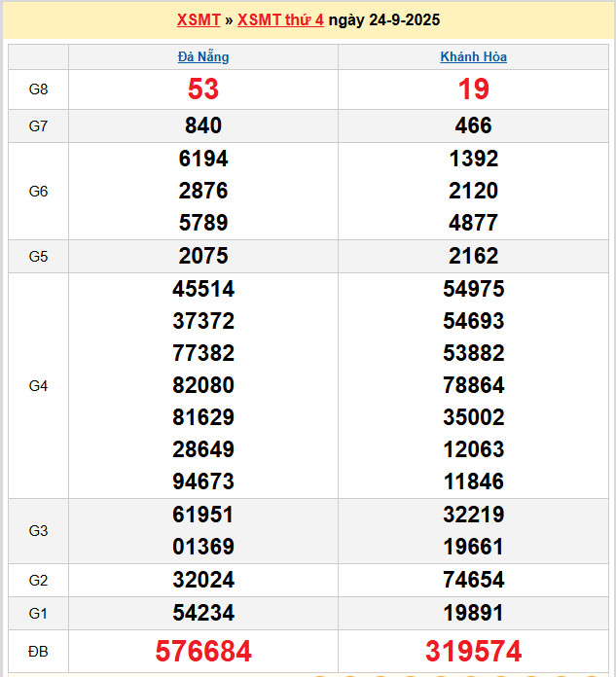Open the Đà Nẵng province link
616x677 pixels.
pos(203,56)
